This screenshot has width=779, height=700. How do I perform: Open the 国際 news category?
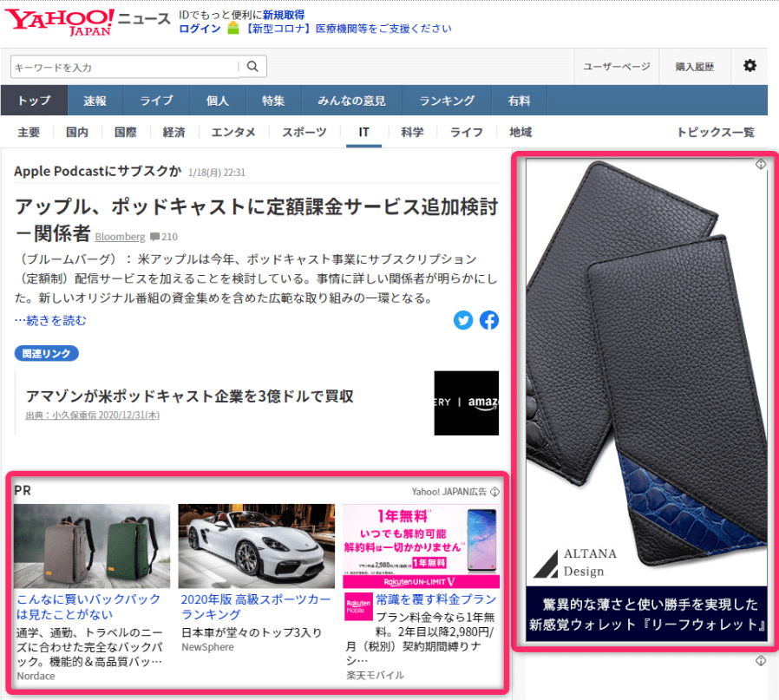125,132
